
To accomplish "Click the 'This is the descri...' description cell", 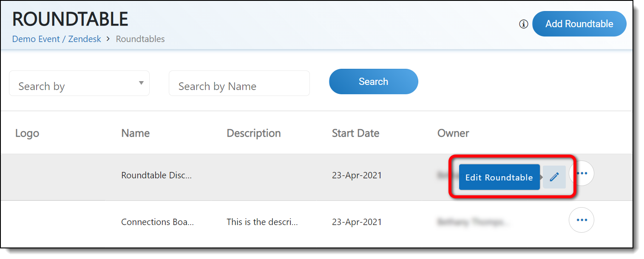I will click(x=262, y=222).
